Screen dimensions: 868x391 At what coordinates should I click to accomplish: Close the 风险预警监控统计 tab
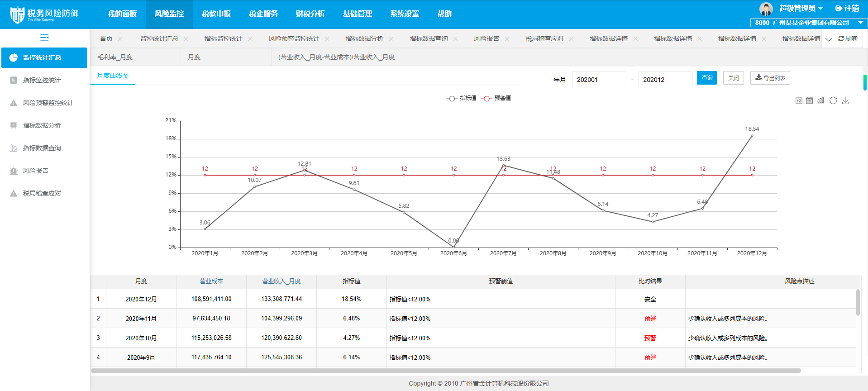[327, 39]
